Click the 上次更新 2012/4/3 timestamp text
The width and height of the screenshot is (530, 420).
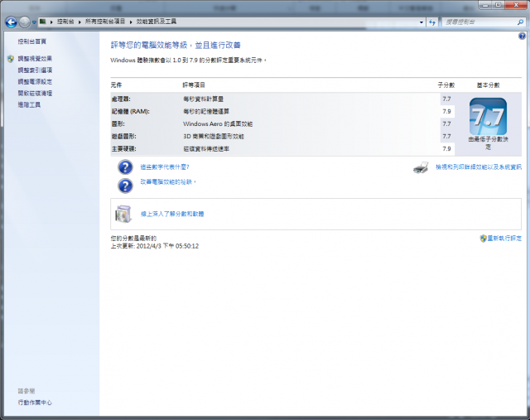[155, 246]
